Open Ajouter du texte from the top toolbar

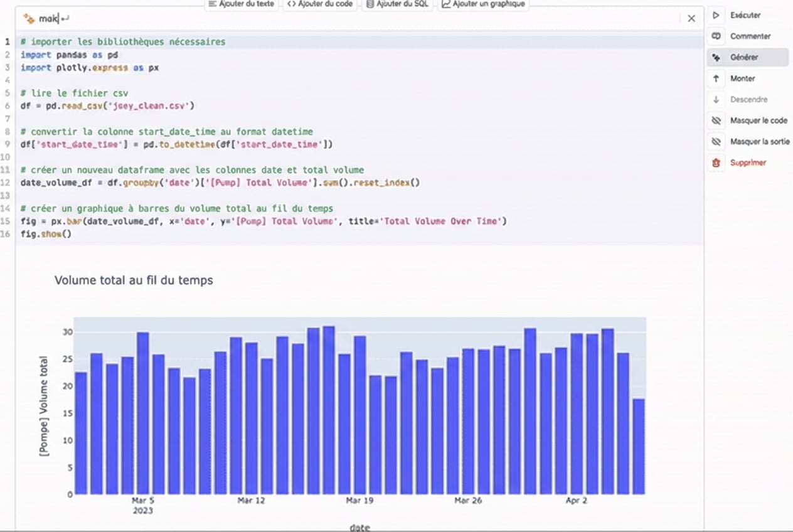242,3
